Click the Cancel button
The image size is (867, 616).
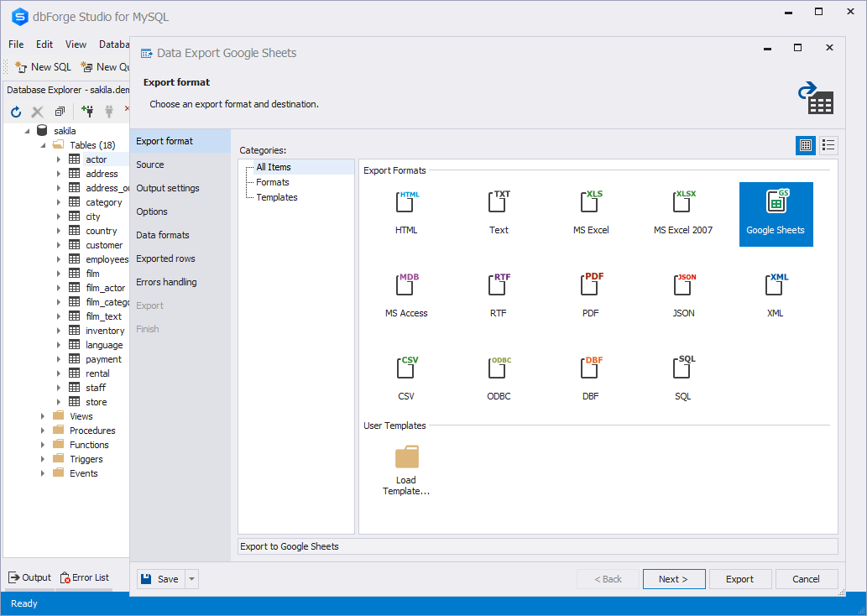click(x=806, y=579)
